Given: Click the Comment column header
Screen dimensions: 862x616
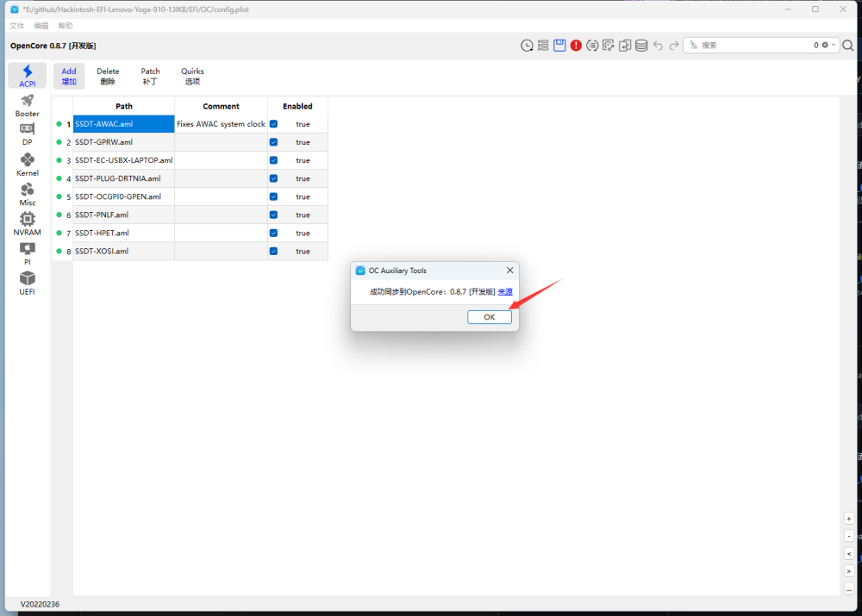Looking at the screenshot, I should click(x=221, y=106).
